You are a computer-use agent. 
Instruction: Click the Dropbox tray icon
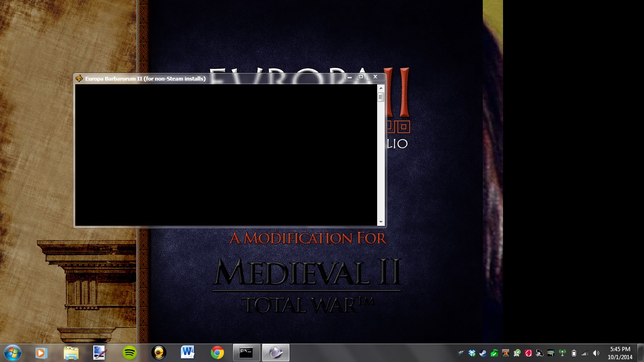point(472,353)
